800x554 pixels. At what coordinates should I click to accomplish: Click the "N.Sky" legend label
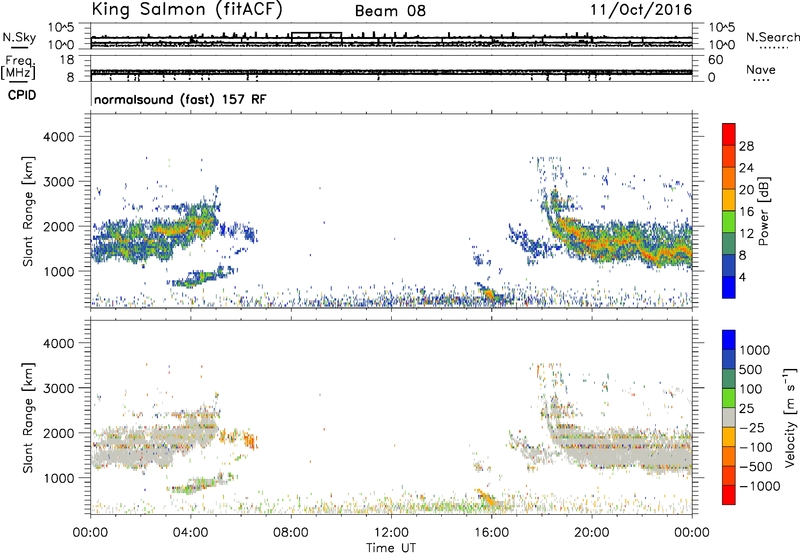pos(19,37)
